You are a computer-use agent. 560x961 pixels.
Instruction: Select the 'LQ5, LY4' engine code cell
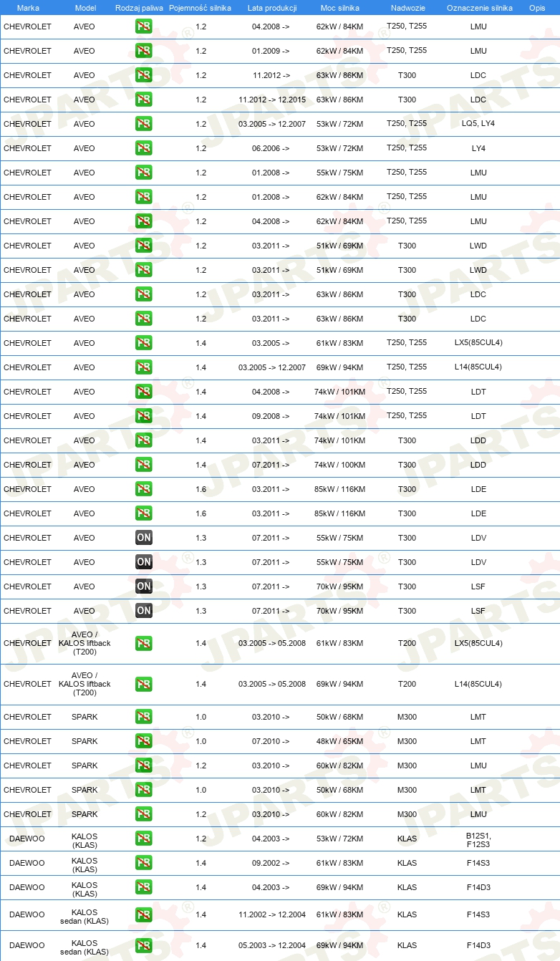[478, 124]
